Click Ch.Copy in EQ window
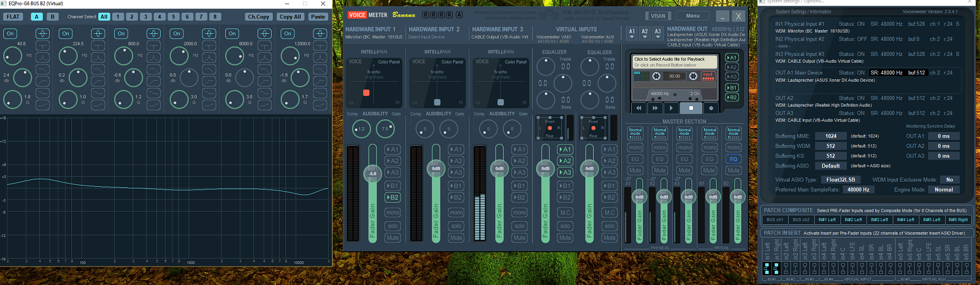980x285 pixels. pyautogui.click(x=259, y=17)
